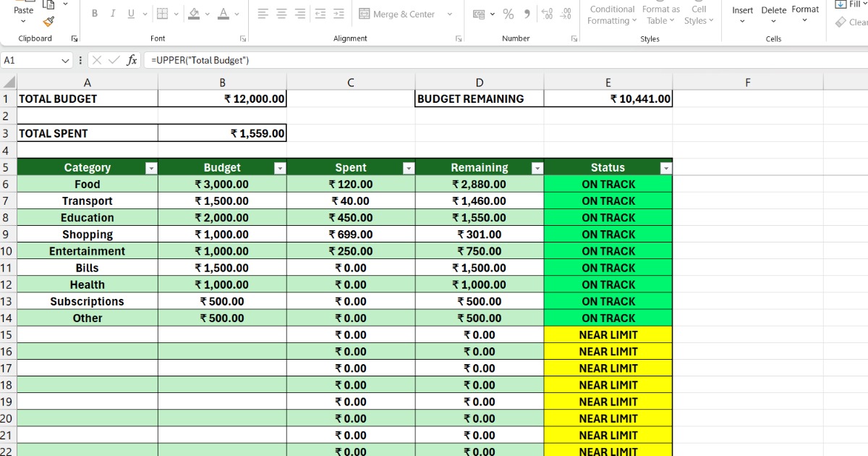Select the Entertainment category cell
868x456 pixels.
coord(87,251)
